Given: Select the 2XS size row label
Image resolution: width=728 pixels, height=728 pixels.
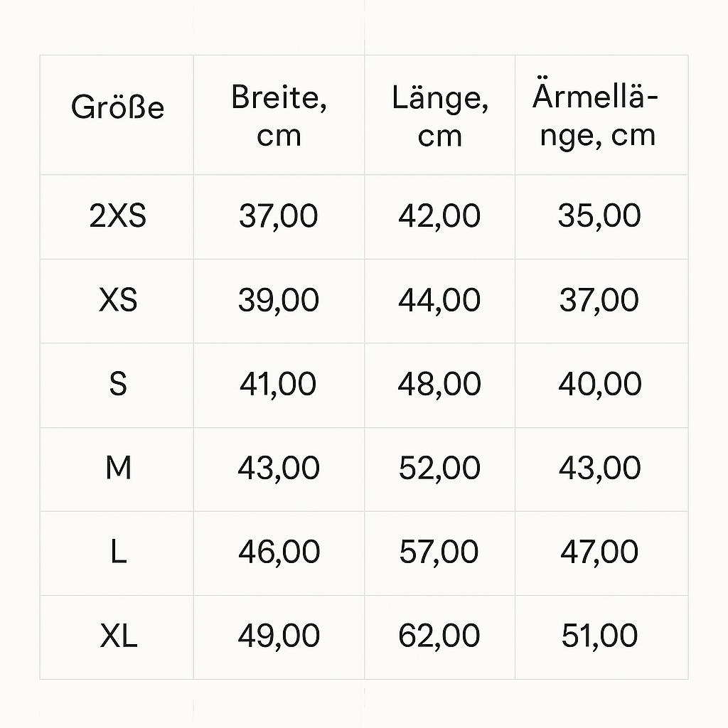Looking at the screenshot, I should [x=117, y=216].
